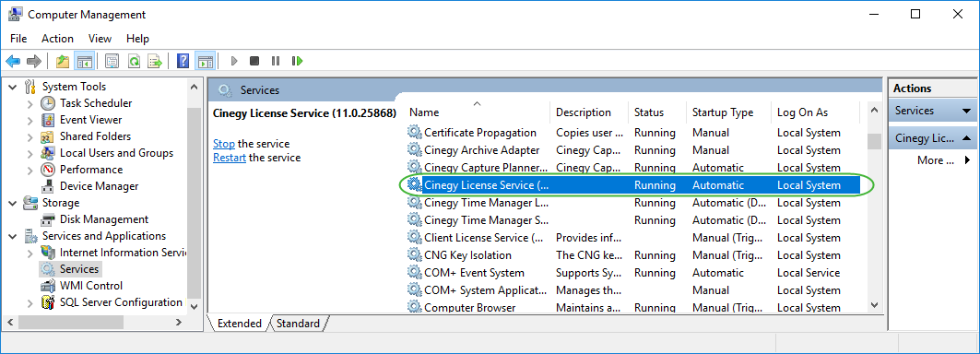980x354 pixels.
Task: Select the Event Viewer icon
Action: (48, 120)
